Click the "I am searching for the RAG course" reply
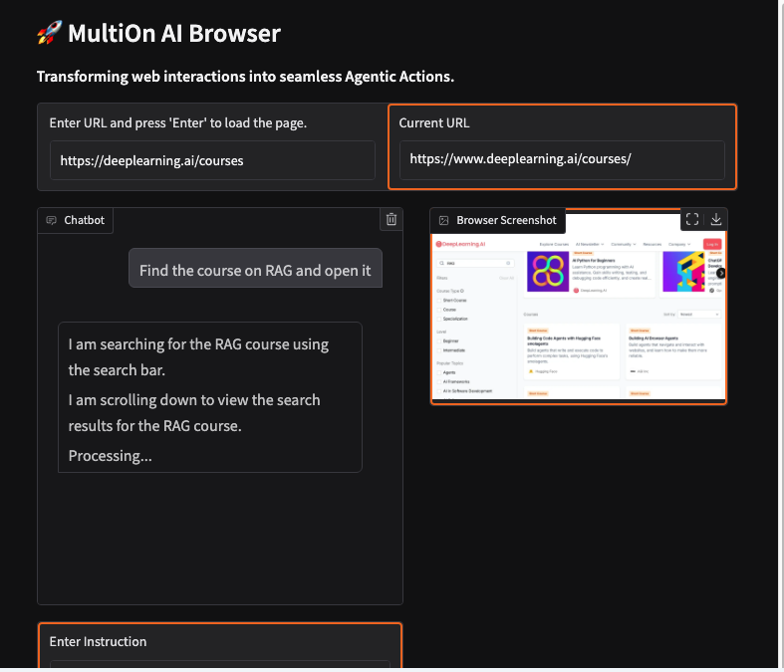 [198, 356]
